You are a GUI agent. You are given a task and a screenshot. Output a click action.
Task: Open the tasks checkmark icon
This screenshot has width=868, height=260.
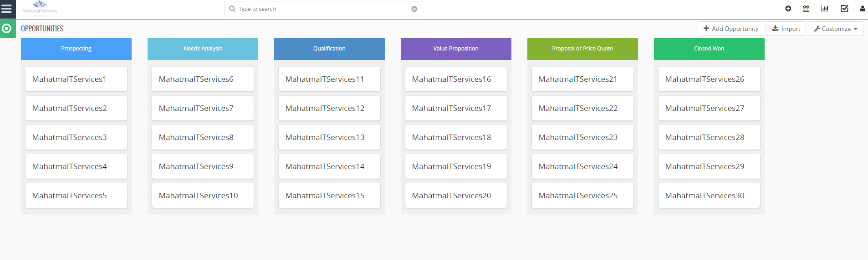(844, 9)
